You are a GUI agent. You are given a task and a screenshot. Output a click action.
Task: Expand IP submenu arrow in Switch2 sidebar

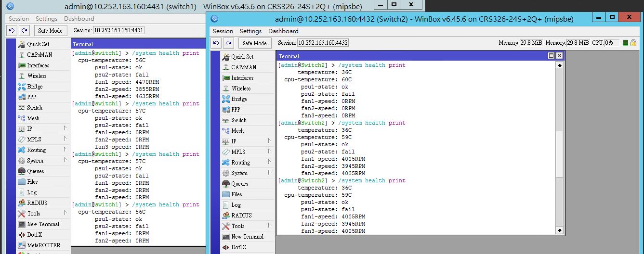pyautogui.click(x=269, y=141)
